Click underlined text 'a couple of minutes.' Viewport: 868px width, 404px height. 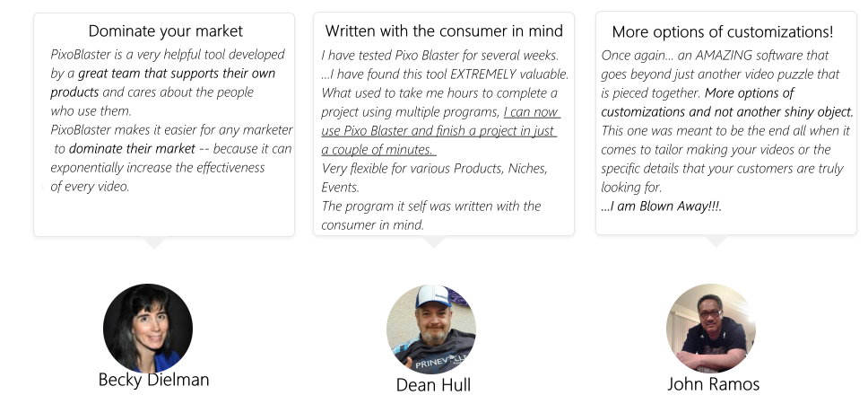[x=378, y=150]
